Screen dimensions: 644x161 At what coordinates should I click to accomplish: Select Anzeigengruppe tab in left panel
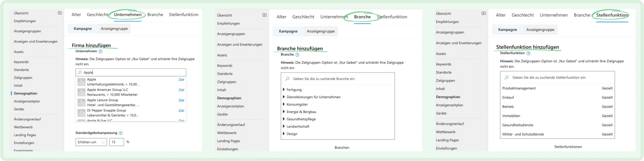pos(114,29)
